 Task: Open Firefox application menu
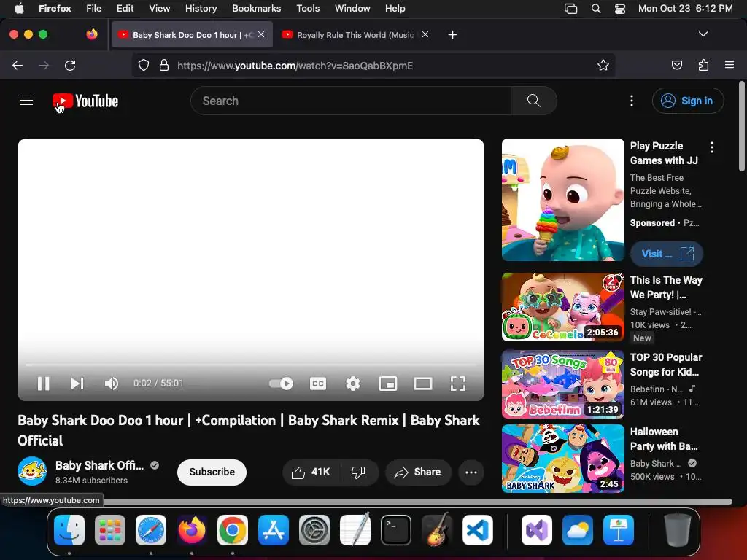(729, 65)
